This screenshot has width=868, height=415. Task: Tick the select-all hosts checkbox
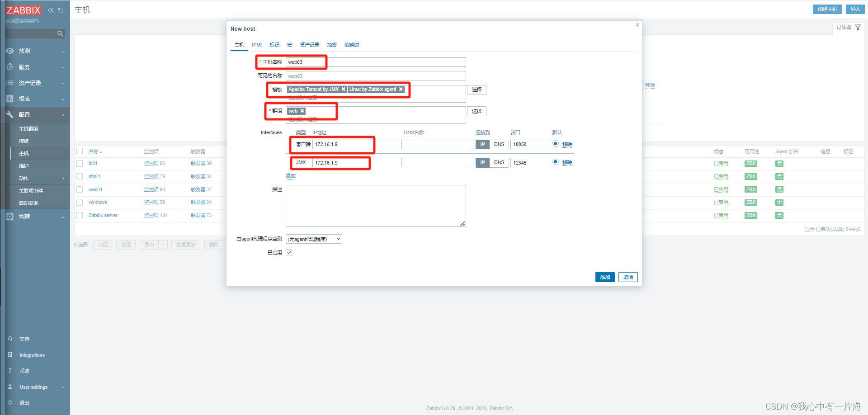click(80, 151)
